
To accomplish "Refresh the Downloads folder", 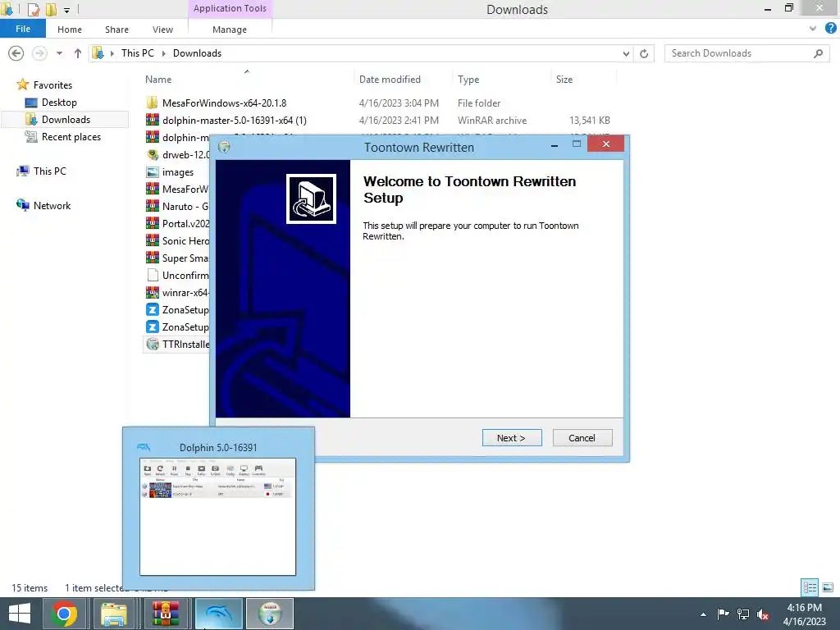I will pyautogui.click(x=644, y=53).
